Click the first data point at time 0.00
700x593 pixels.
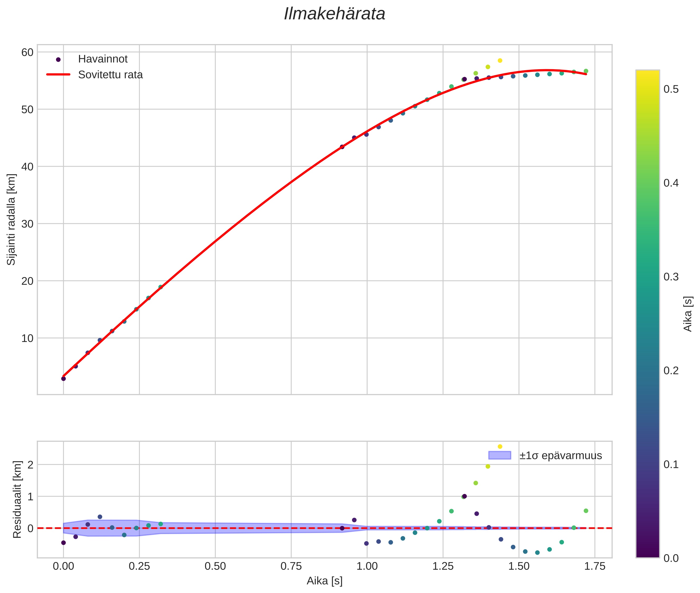(x=63, y=379)
